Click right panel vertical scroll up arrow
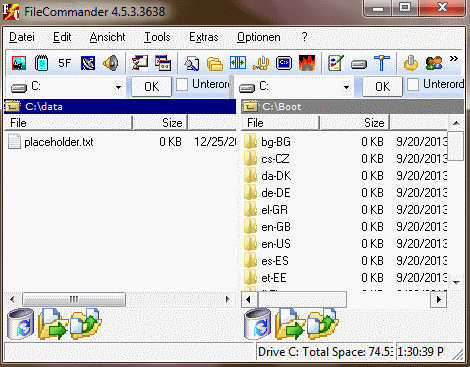This screenshot has width=470, height=367. [456, 123]
